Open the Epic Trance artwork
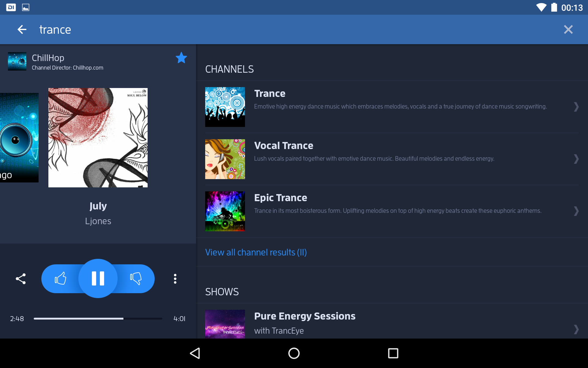Image resolution: width=588 pixels, height=368 pixels. tap(225, 211)
